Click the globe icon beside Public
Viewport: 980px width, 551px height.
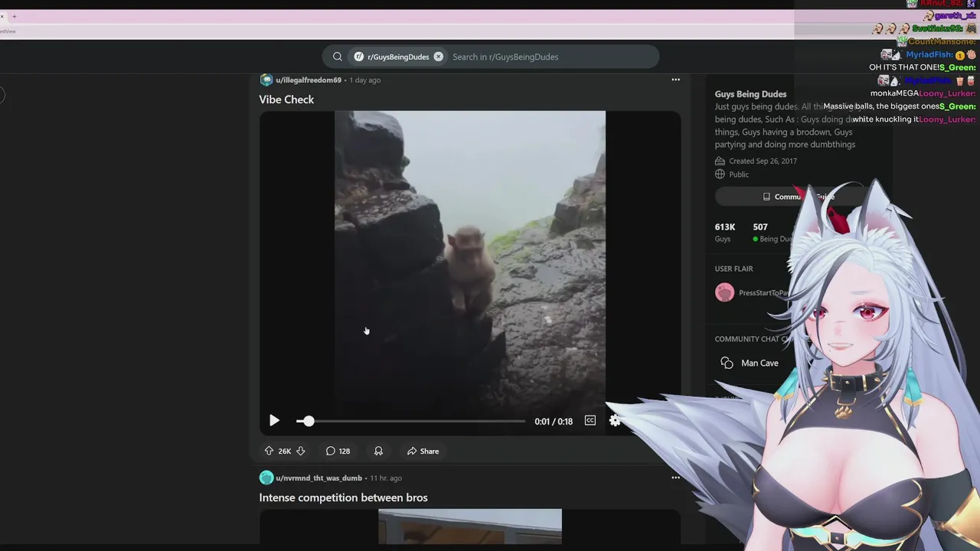pos(720,174)
